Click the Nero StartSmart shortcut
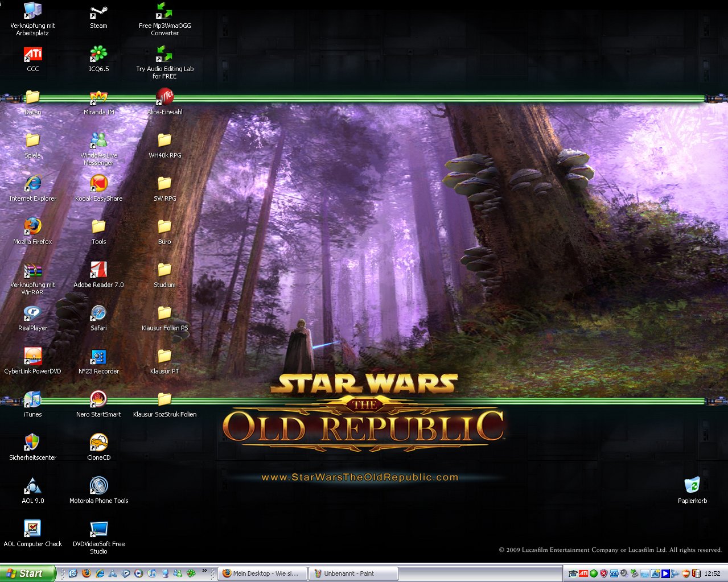The width and height of the screenshot is (728, 582). point(98,400)
